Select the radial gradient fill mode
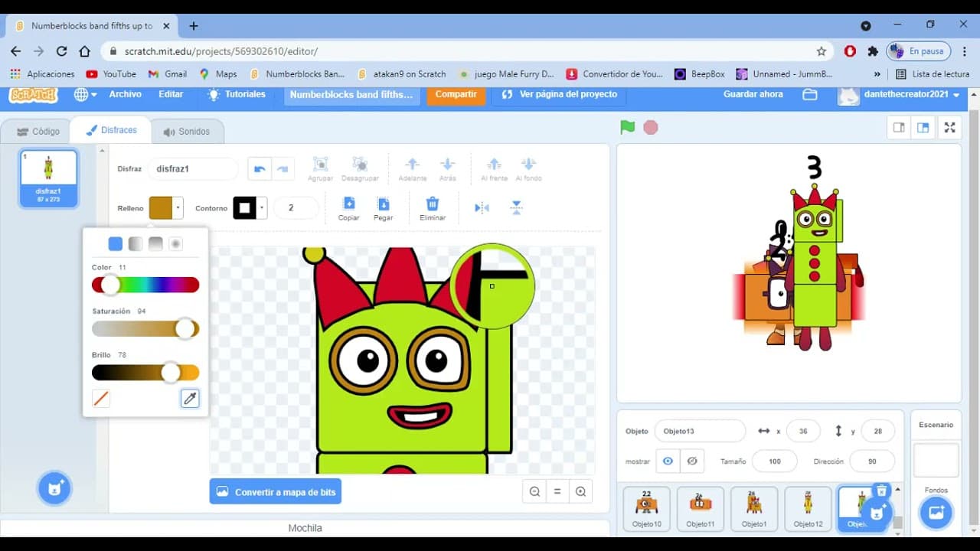 click(x=175, y=244)
